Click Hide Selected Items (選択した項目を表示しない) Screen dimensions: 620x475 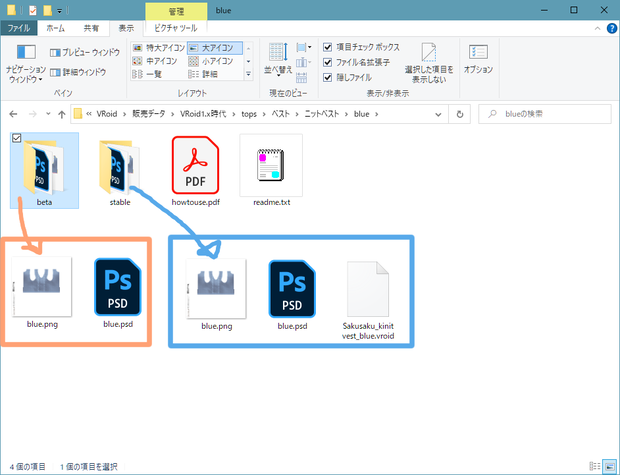429,63
